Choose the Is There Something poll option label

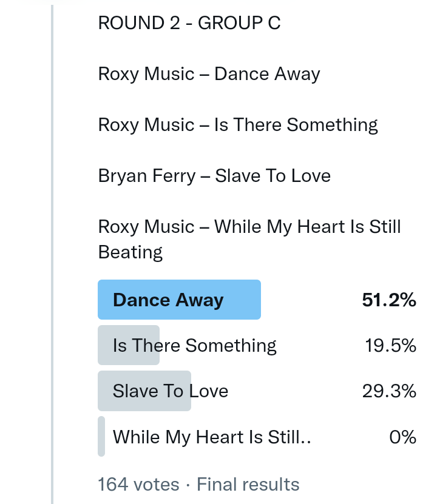tap(194, 345)
